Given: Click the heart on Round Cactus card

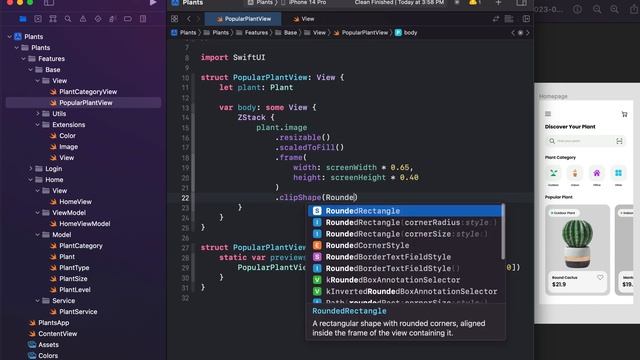Looking at the screenshot, I should 600,278.
